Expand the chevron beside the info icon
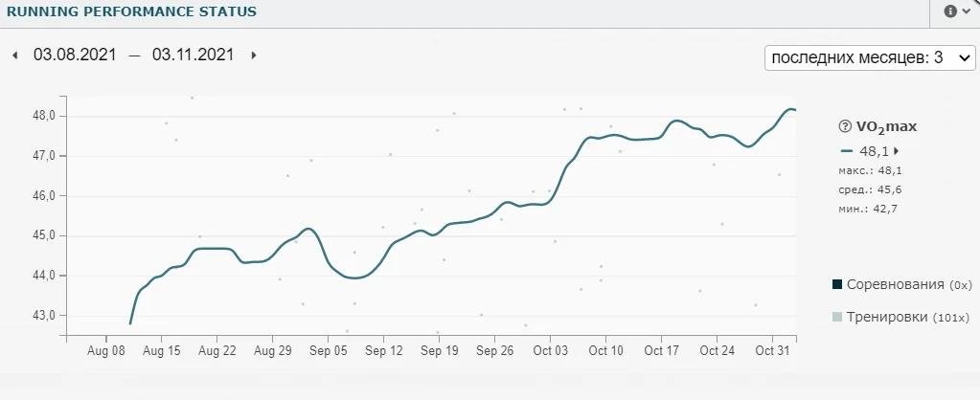Screen dimensions: 980x400 966,11
